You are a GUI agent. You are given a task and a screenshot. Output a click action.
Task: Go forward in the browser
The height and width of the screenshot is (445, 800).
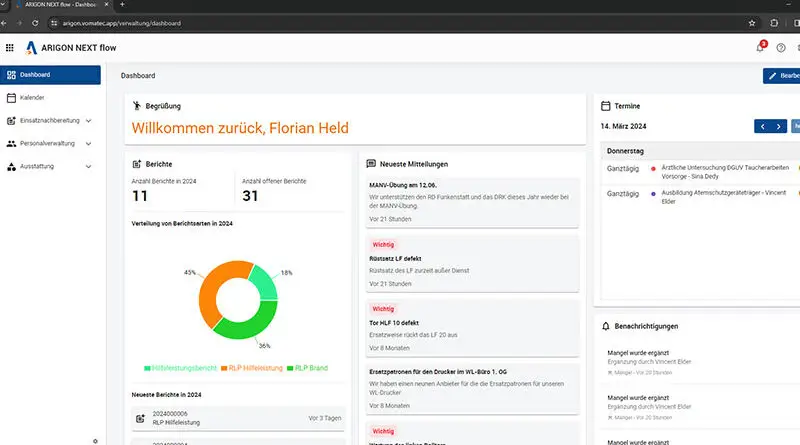[19, 23]
